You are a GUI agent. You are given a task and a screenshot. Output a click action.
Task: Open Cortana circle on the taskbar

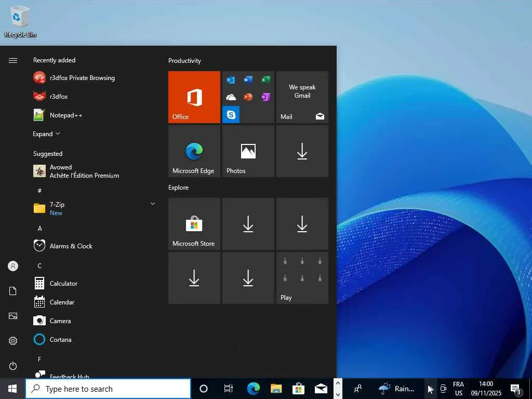coord(204,389)
